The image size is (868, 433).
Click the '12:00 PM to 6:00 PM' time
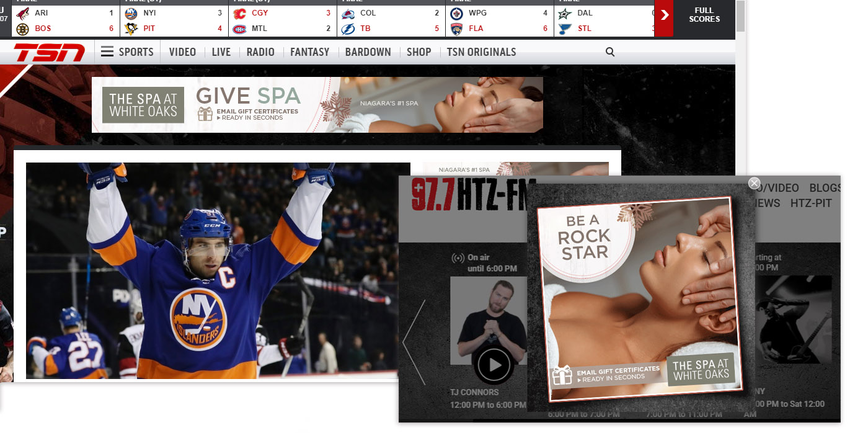click(x=489, y=404)
